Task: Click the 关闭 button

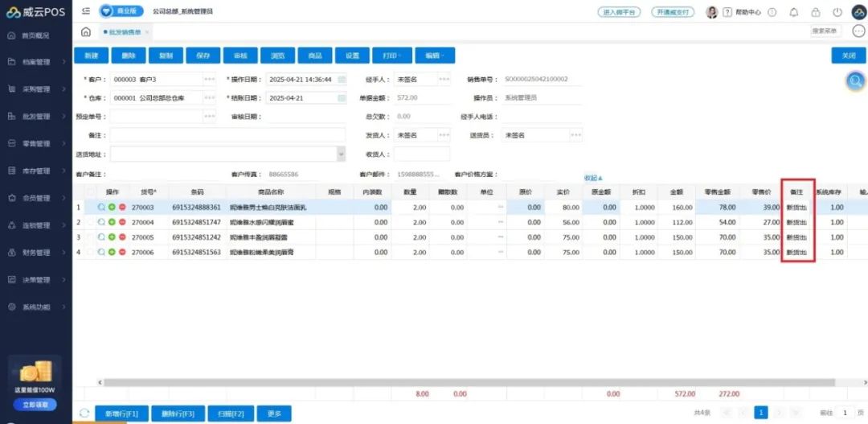Action: 849,56
